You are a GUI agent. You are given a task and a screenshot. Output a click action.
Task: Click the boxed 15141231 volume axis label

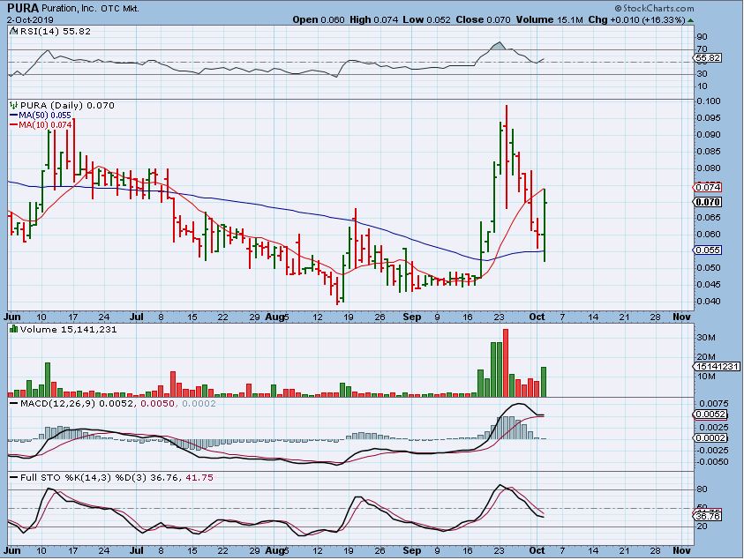pos(717,366)
